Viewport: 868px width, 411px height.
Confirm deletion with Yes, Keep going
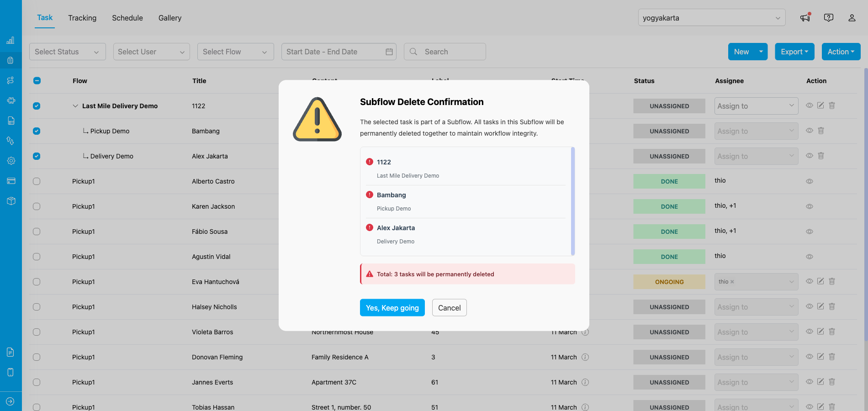pos(392,308)
